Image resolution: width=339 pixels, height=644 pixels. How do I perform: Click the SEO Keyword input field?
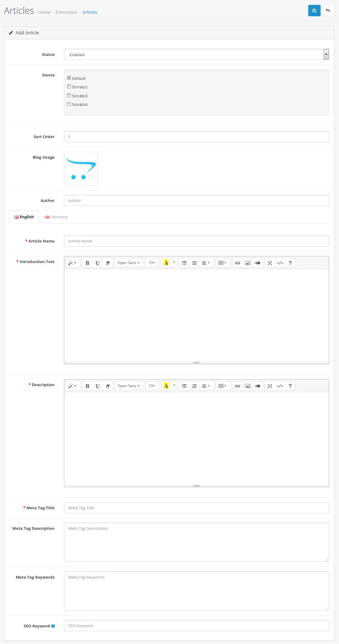pos(196,626)
